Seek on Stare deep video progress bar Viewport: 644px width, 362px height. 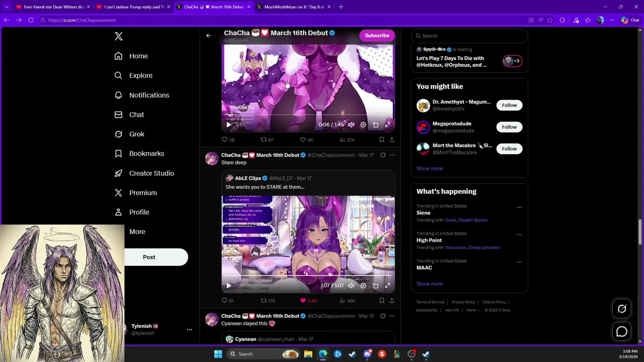[308, 276]
